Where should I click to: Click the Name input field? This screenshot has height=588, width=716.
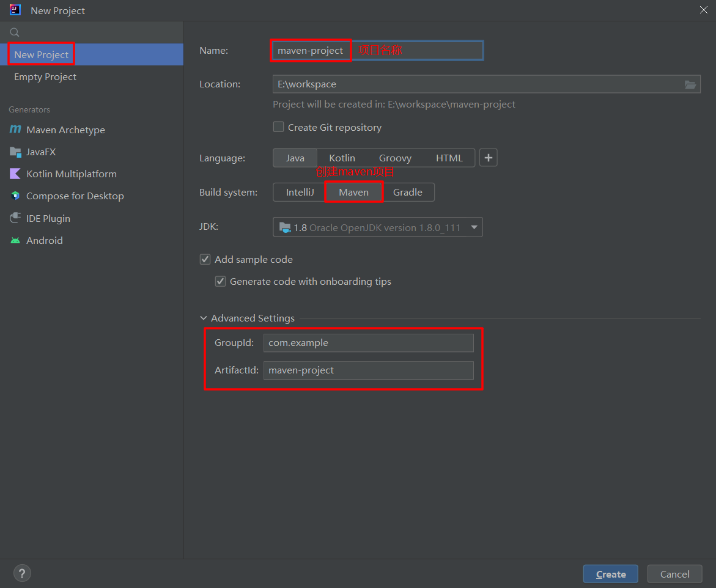(378, 50)
